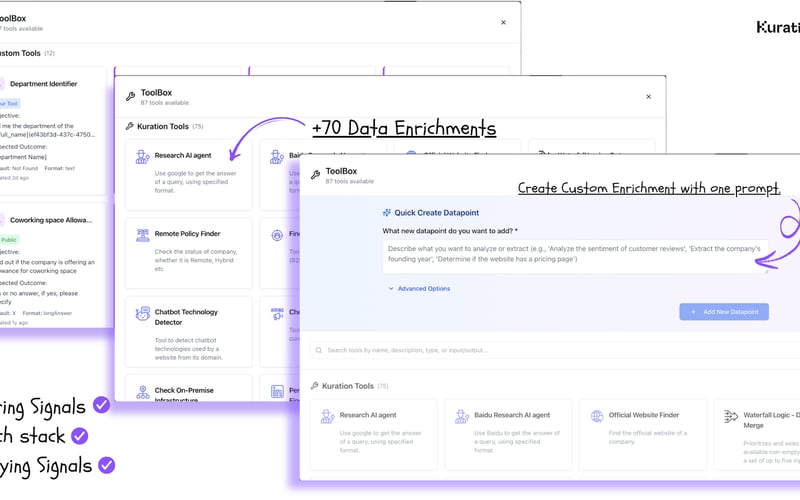
Task: Close the middle ToolBox window
Action: (648, 96)
